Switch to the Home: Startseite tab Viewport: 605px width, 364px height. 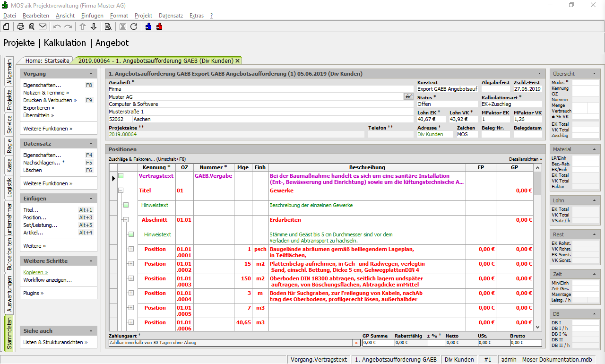coord(47,61)
